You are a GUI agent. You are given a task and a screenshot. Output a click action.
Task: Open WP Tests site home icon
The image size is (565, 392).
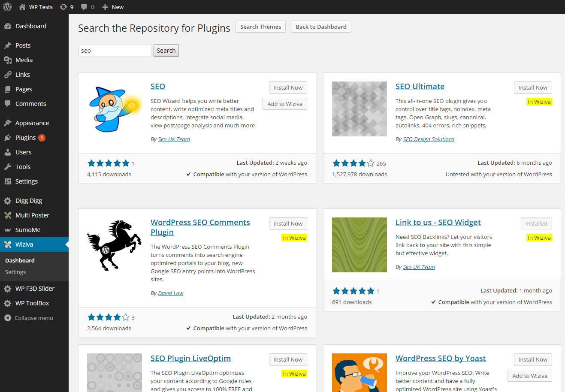(x=22, y=7)
